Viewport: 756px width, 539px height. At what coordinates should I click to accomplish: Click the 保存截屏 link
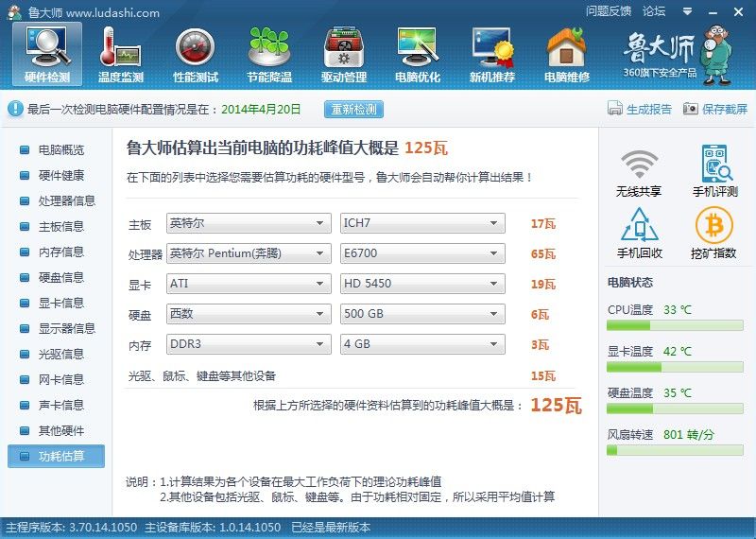[724, 109]
